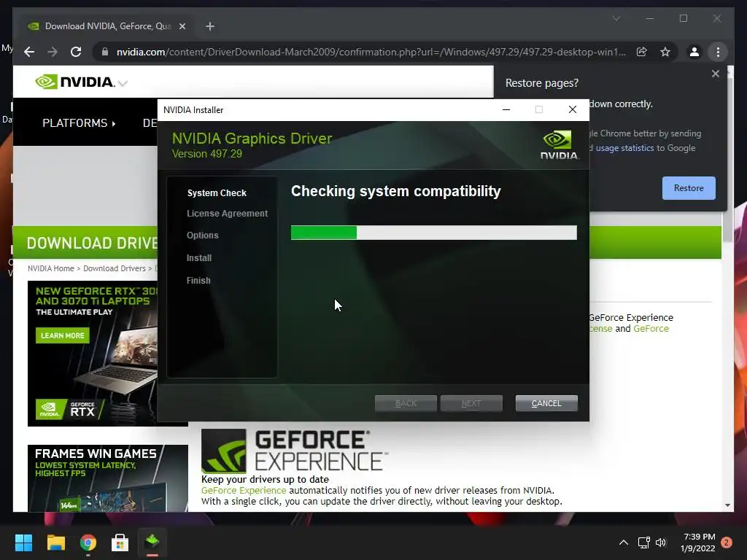Reload the NVIDIA page in Chrome
This screenshot has height=560, width=747.
point(76,52)
